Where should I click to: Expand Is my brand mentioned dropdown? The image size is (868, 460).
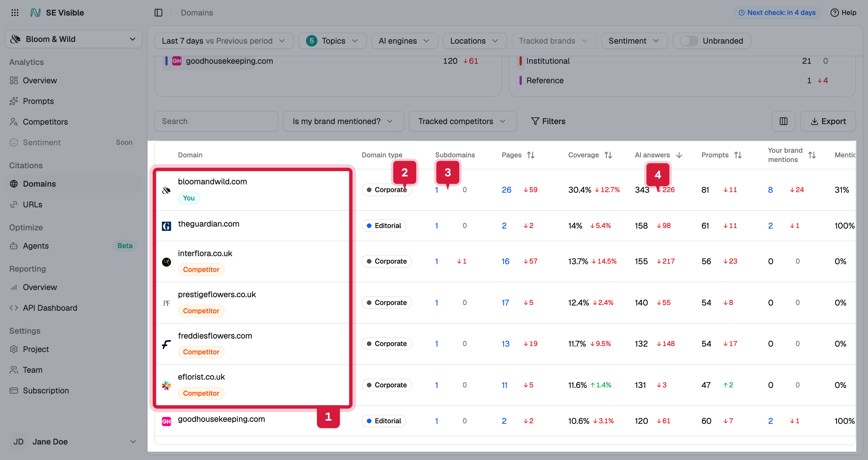click(x=343, y=121)
